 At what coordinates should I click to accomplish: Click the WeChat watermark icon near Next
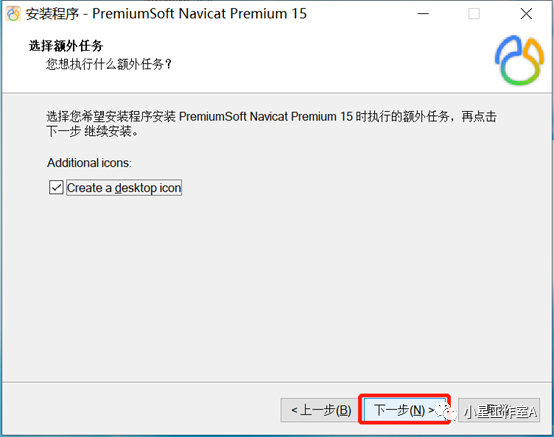pyautogui.click(x=446, y=412)
